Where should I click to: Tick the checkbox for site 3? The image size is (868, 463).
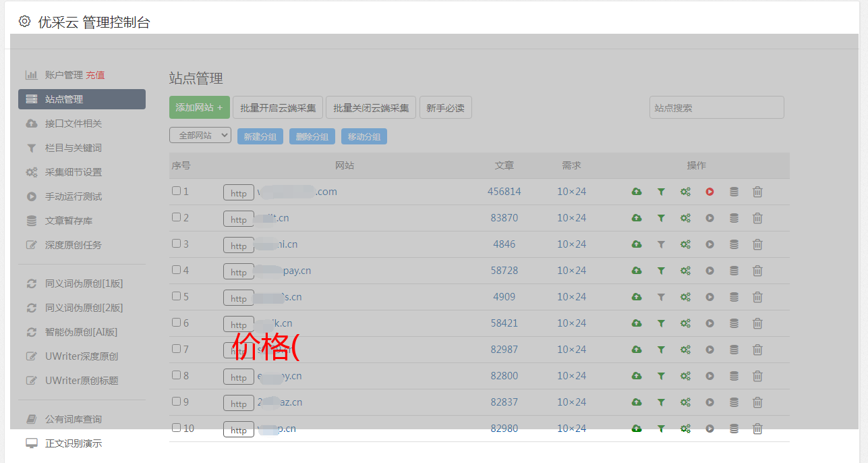(176, 244)
